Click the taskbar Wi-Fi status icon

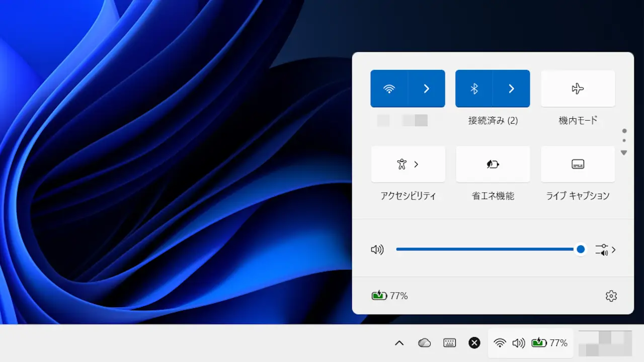click(x=500, y=343)
